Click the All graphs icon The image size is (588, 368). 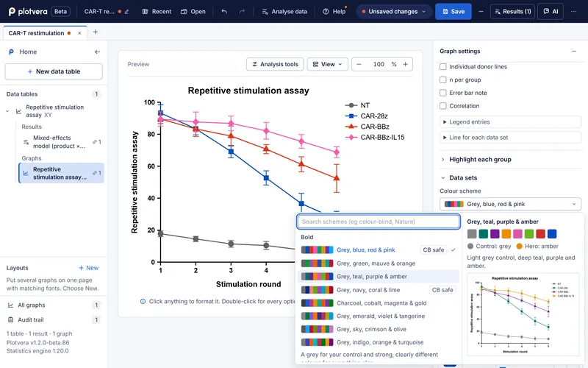[10, 305]
